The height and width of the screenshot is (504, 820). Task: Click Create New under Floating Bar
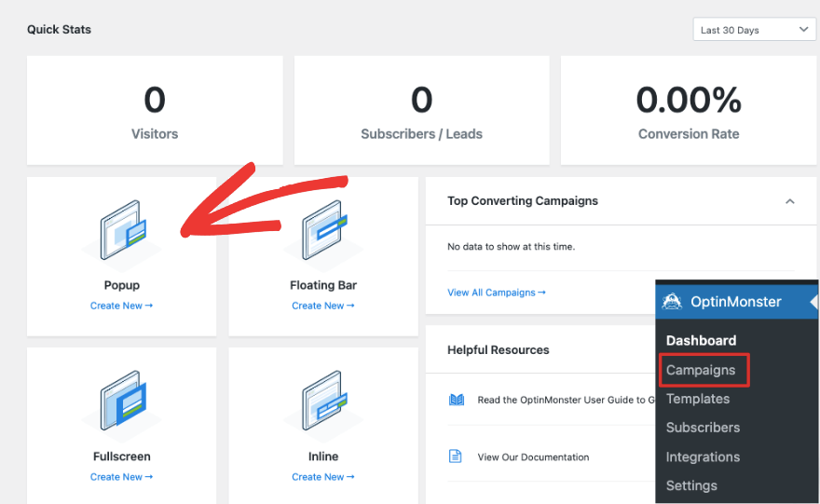[323, 306]
